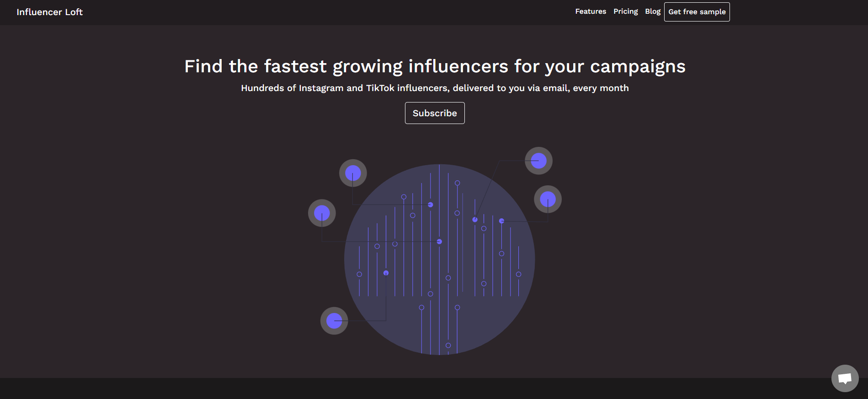Open the Features menu item

[591, 11]
